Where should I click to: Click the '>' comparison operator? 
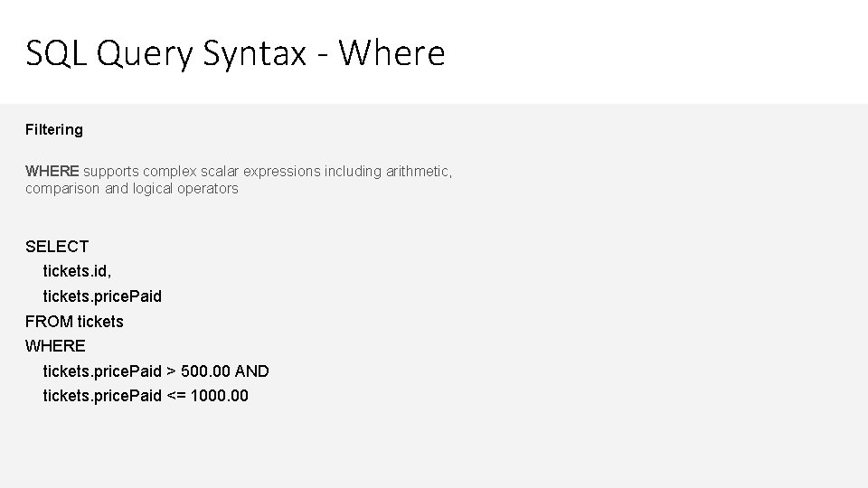[172, 371]
